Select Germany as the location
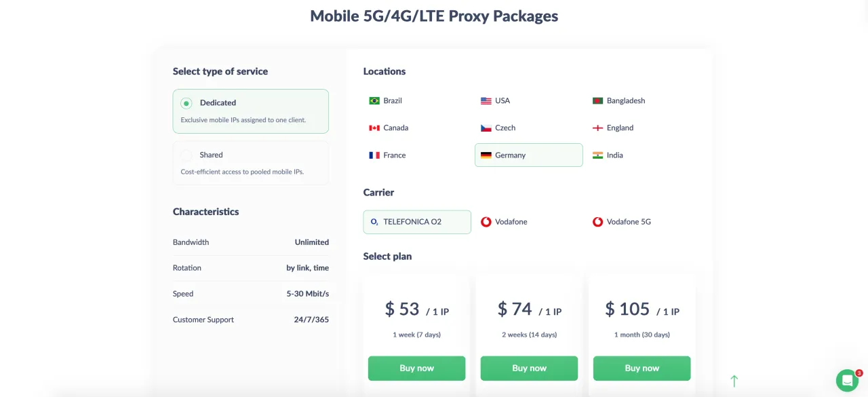Image resolution: width=868 pixels, height=397 pixels. point(528,155)
